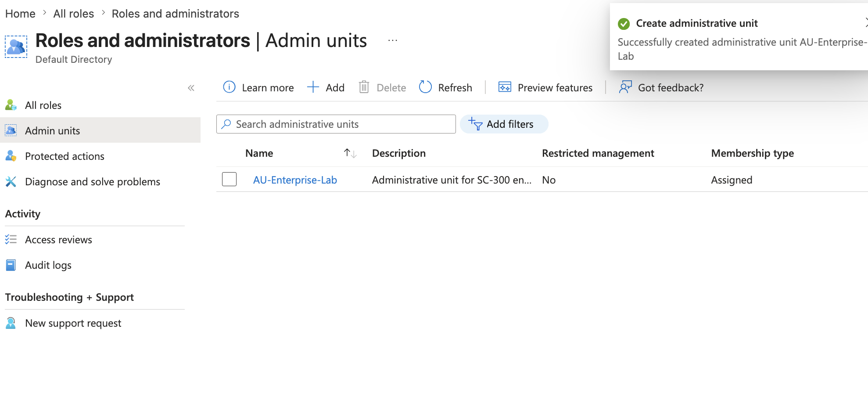Click the 'No' restricted management cell
This screenshot has height=411, width=868.
(x=549, y=180)
